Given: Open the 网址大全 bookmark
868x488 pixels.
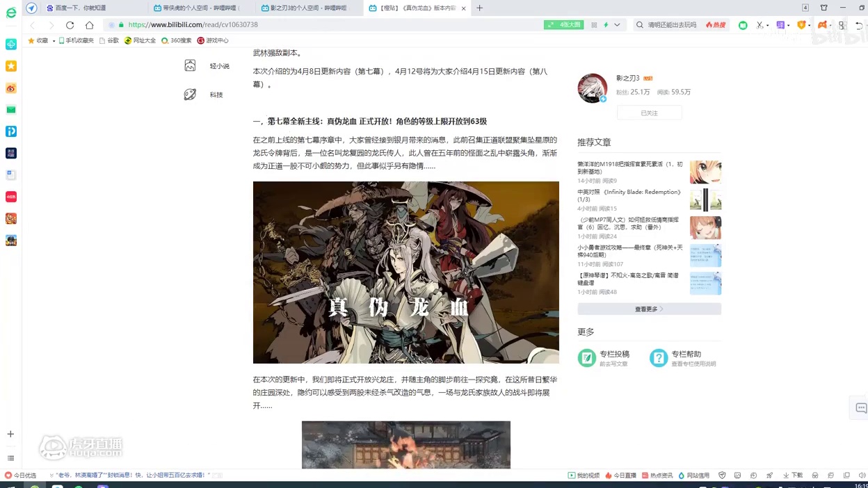Looking at the screenshot, I should click(140, 41).
